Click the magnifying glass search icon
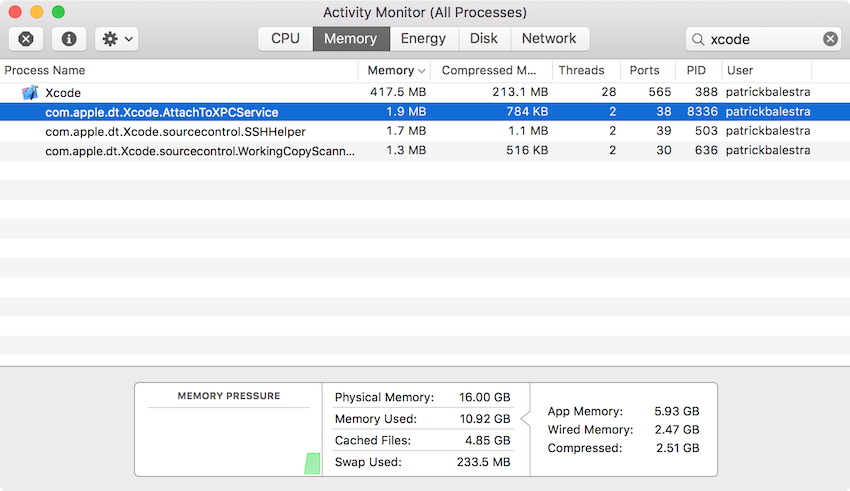 (698, 40)
